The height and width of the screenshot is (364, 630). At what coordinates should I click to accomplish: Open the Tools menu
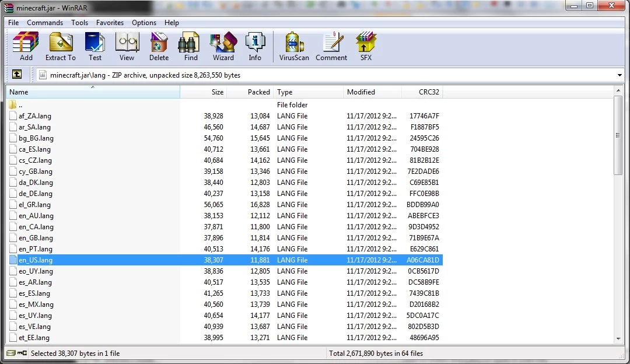pyautogui.click(x=79, y=23)
